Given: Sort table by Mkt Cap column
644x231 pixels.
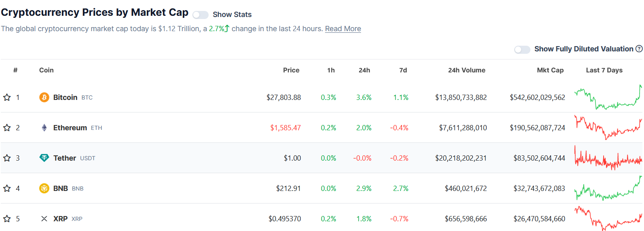Looking at the screenshot, I should [x=550, y=70].
